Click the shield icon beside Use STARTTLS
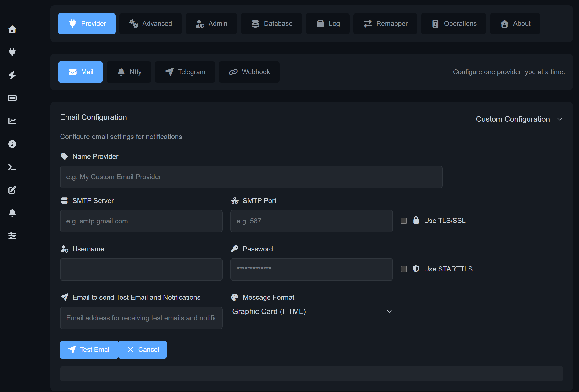579x392 pixels. [416, 269]
